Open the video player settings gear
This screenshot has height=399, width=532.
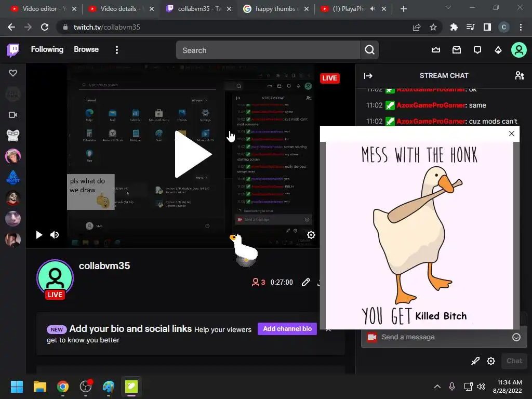point(311,235)
